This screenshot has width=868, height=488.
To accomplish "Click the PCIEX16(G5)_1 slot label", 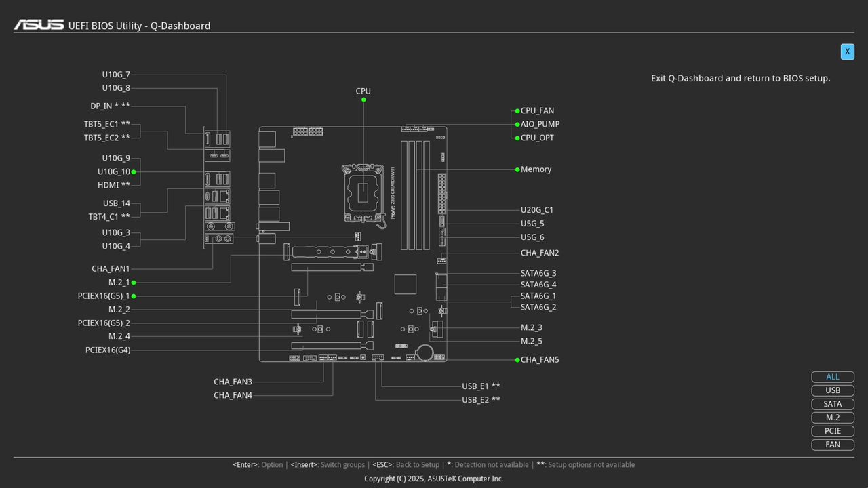I will [x=105, y=296].
